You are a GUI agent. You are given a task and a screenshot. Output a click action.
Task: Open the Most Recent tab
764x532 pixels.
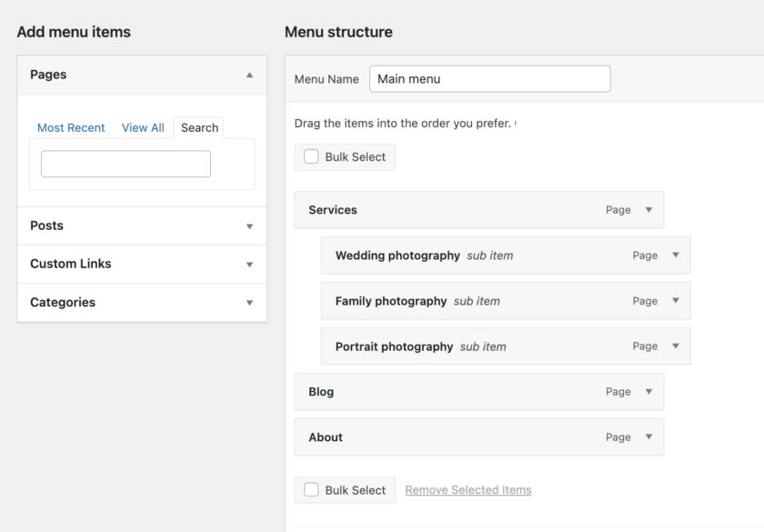coord(71,128)
